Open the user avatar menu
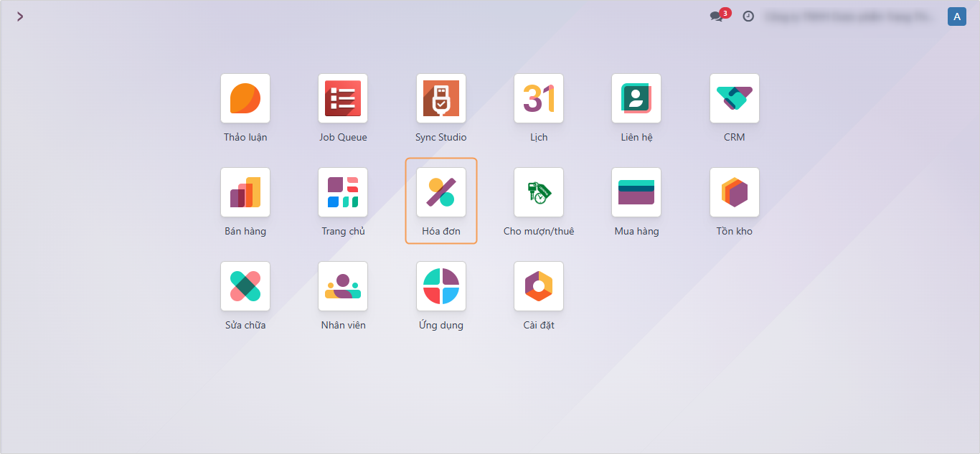Image resolution: width=980 pixels, height=454 pixels. click(x=956, y=16)
